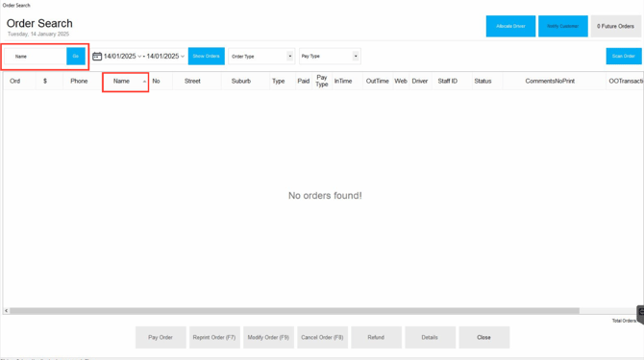644x360 pixels.
Task: Open the 0 Future Orders button
Action: tap(616, 26)
